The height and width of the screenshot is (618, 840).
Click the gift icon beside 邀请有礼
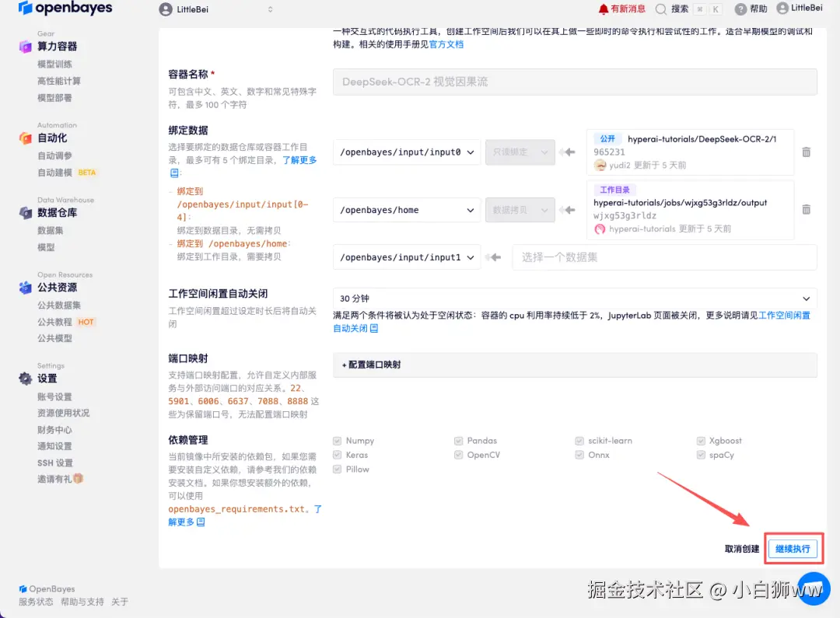79,478
